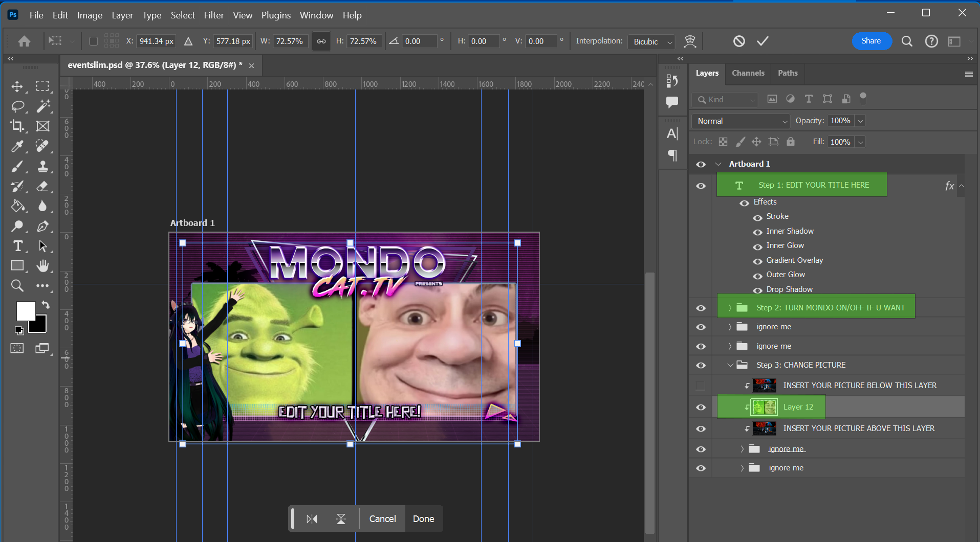Click the flip horizontal icon in transform bar
The width and height of the screenshot is (980, 542).
point(312,519)
